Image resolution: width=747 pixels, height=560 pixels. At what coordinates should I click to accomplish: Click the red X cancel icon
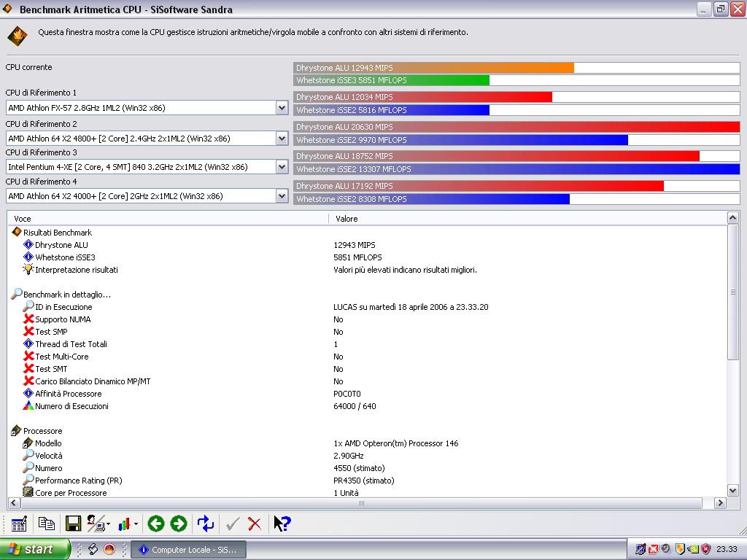[x=255, y=524]
